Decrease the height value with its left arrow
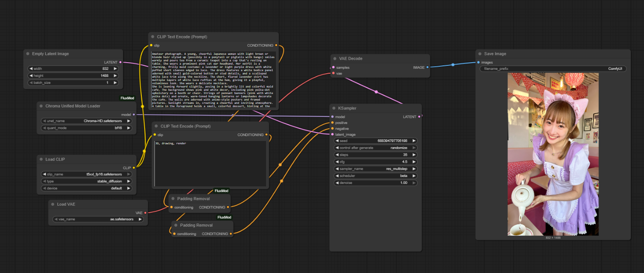This screenshot has height=273, width=644. pos(31,76)
